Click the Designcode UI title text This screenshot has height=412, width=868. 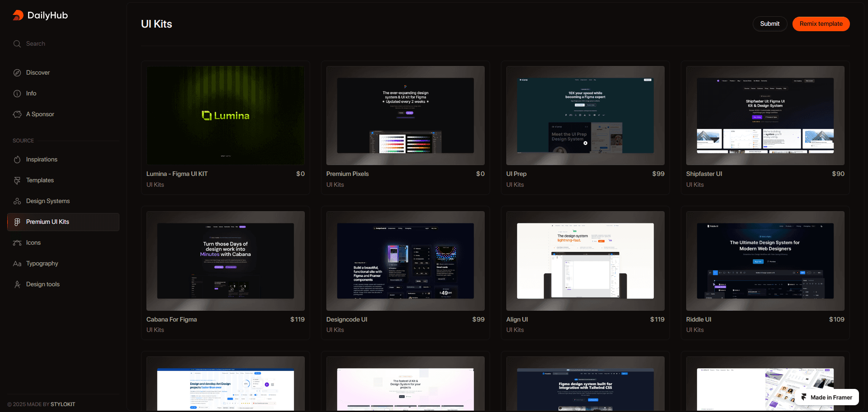pos(347,320)
